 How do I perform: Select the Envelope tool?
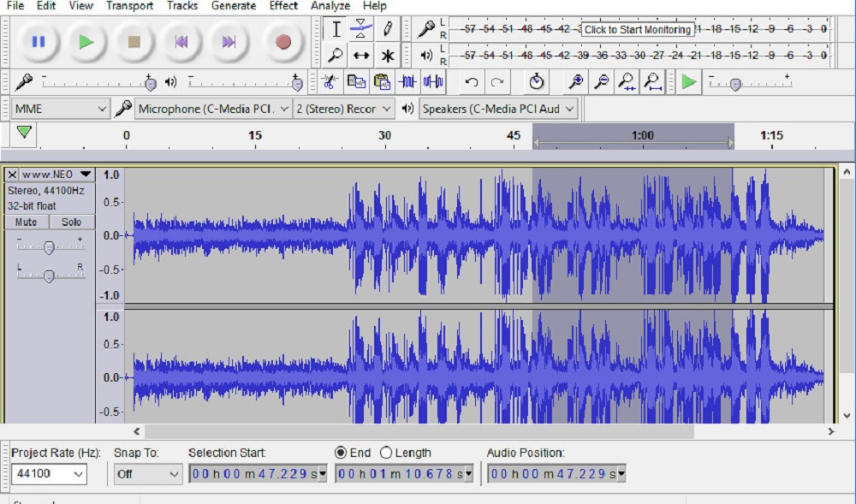[361, 29]
